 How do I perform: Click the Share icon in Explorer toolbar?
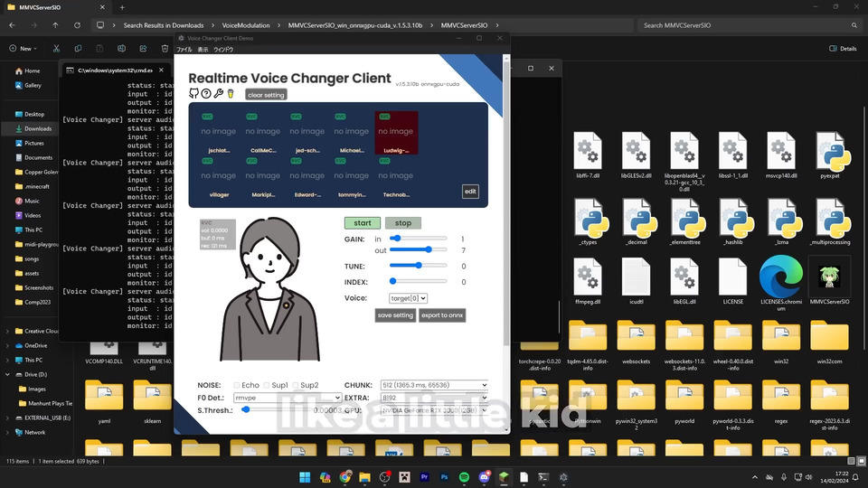point(143,48)
